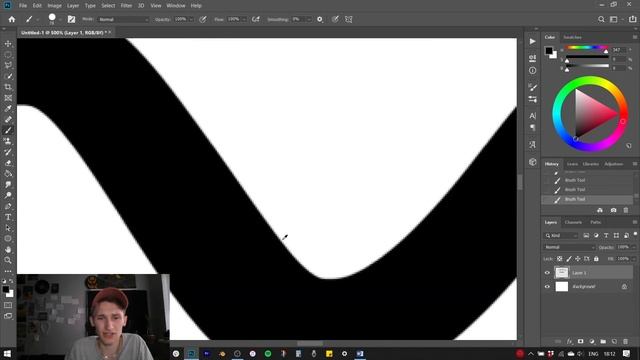This screenshot has height=360, width=640.
Task: Open the layer blend mode Normal dropdown
Action: click(569, 247)
